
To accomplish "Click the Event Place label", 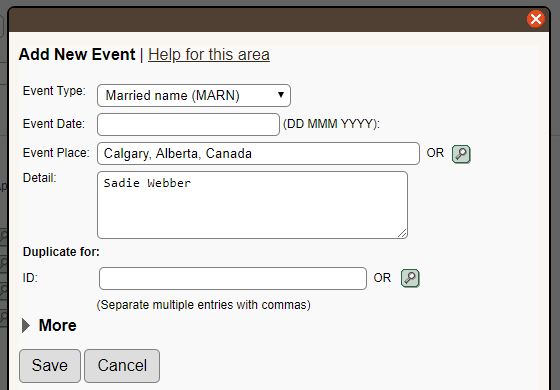I will click(x=56, y=153).
